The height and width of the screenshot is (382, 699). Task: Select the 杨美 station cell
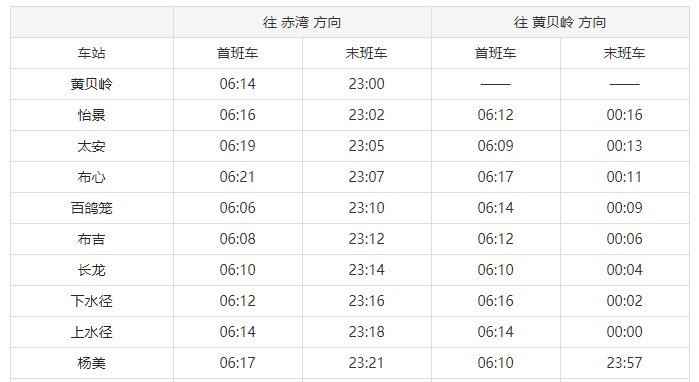point(92,363)
